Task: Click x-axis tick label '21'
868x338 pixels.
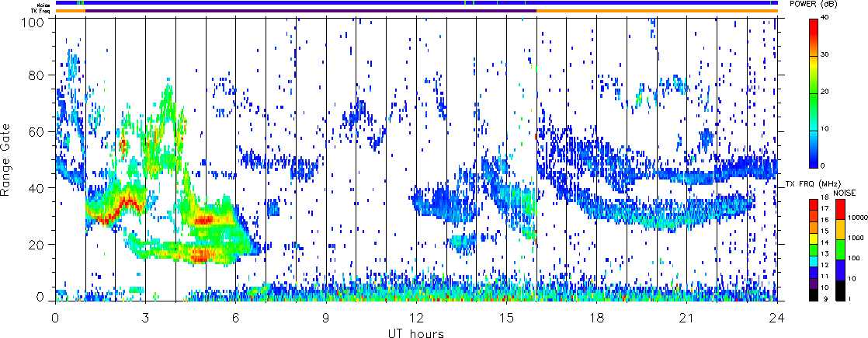Action: [687, 316]
